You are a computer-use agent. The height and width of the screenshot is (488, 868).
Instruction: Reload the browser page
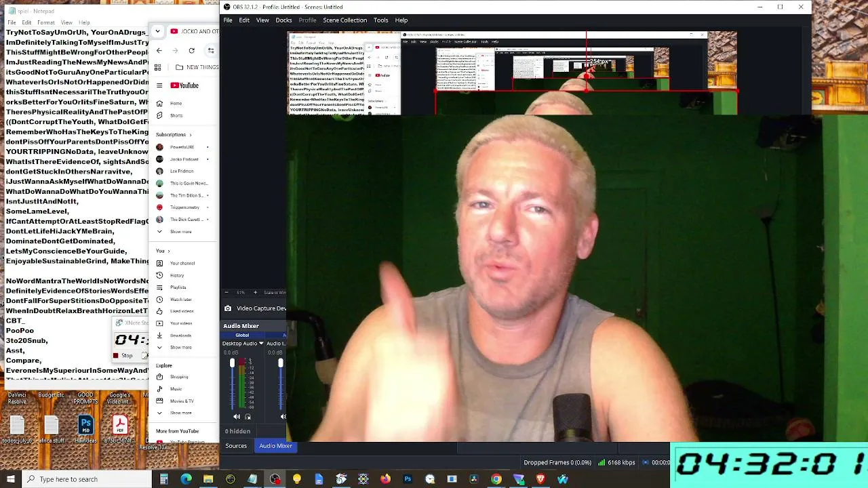coord(192,51)
